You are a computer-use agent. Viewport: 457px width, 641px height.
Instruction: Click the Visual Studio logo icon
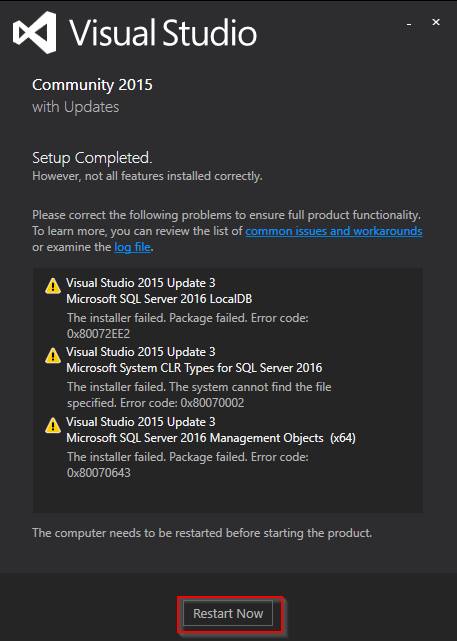[x=34, y=32]
